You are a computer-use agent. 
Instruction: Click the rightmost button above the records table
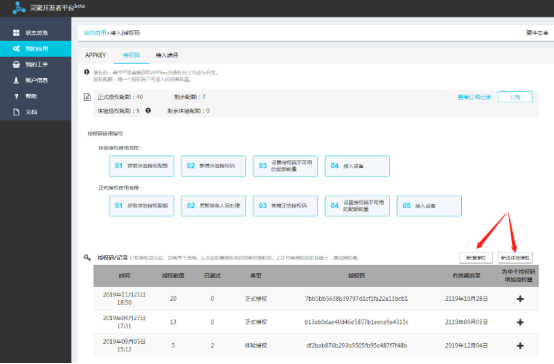pyautogui.click(x=515, y=258)
